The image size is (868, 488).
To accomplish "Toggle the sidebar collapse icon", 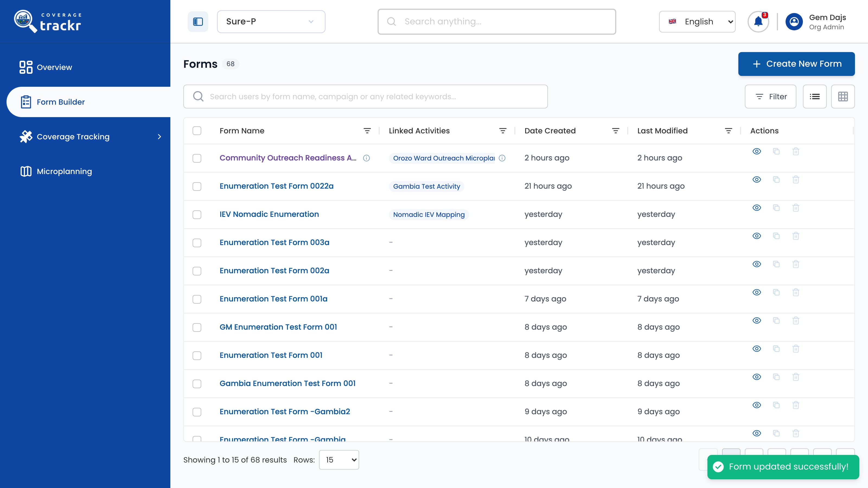I will point(198,22).
